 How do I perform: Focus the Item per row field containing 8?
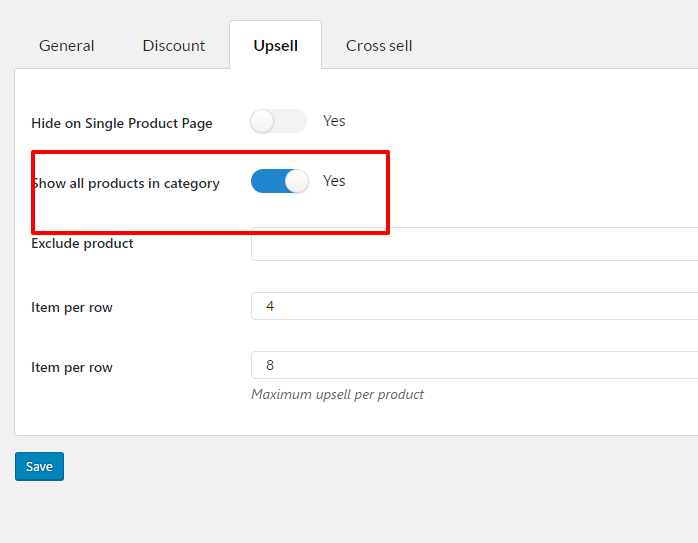[475, 365]
